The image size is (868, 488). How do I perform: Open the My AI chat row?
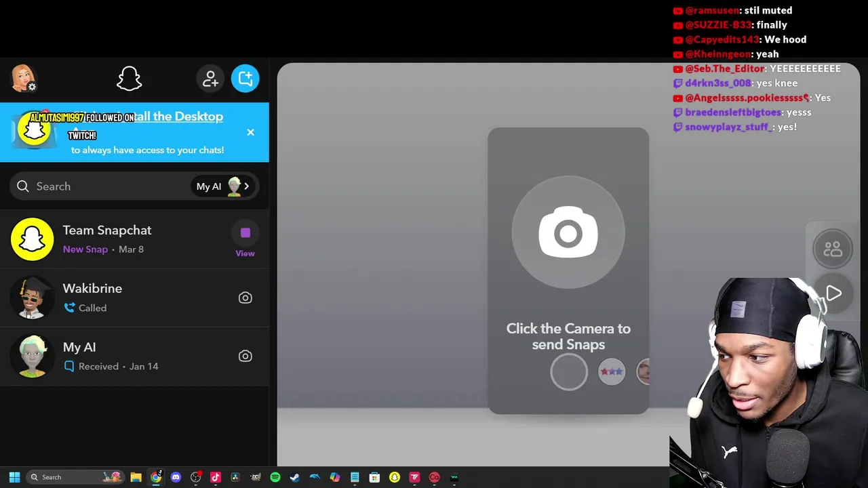pyautogui.click(x=134, y=356)
